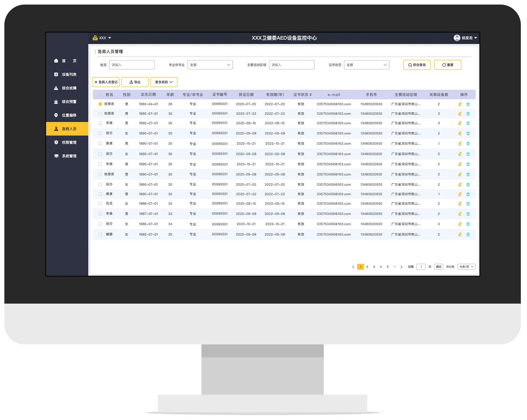Open the 证书状态 filter dropdown
527x420 pixels.
coord(366,65)
